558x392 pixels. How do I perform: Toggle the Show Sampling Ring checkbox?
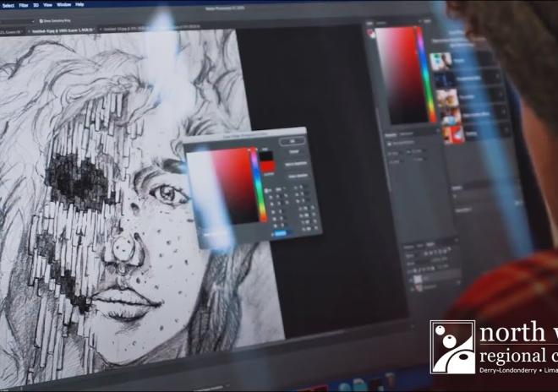click(41, 21)
